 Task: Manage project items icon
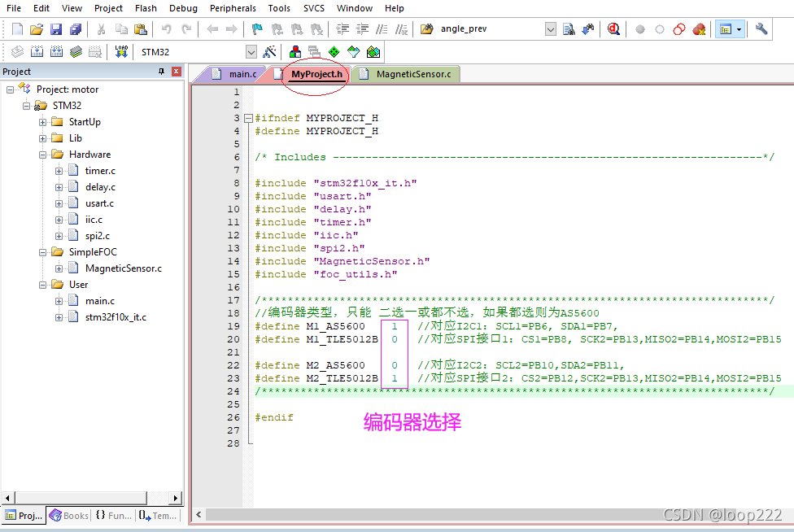[295, 51]
